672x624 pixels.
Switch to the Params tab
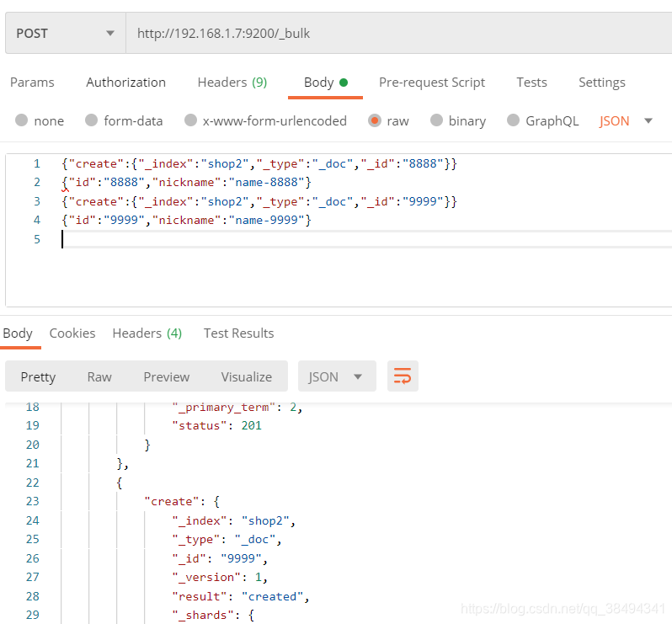[x=32, y=83]
